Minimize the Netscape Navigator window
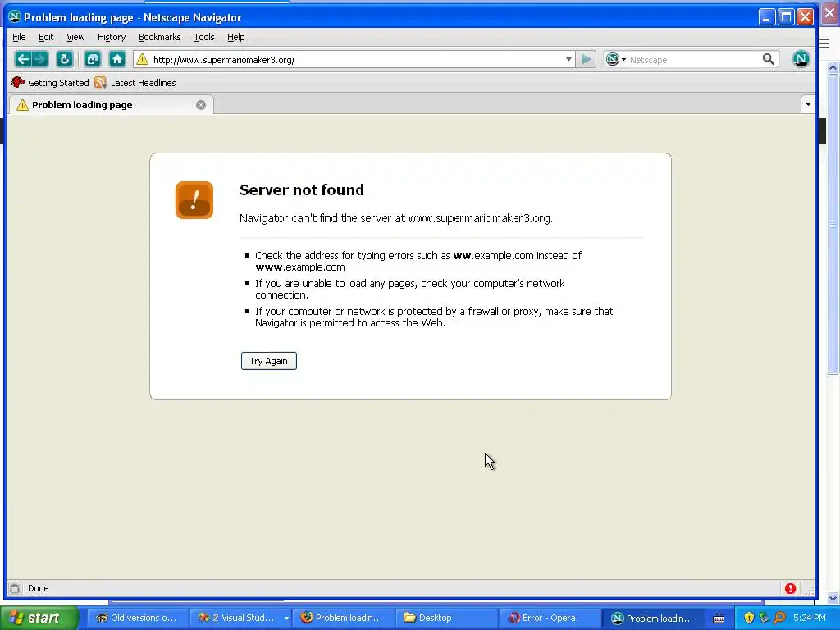The image size is (840, 630). (767, 17)
